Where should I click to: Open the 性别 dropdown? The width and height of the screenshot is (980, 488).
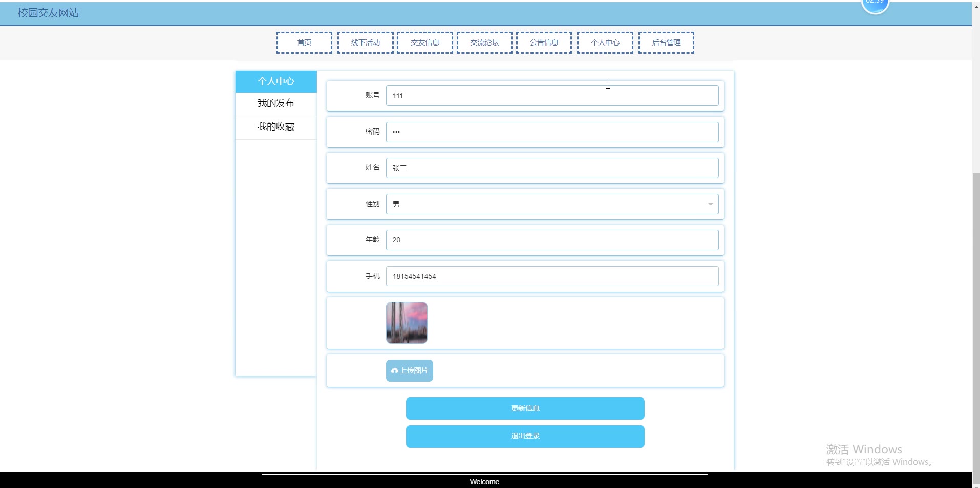552,204
